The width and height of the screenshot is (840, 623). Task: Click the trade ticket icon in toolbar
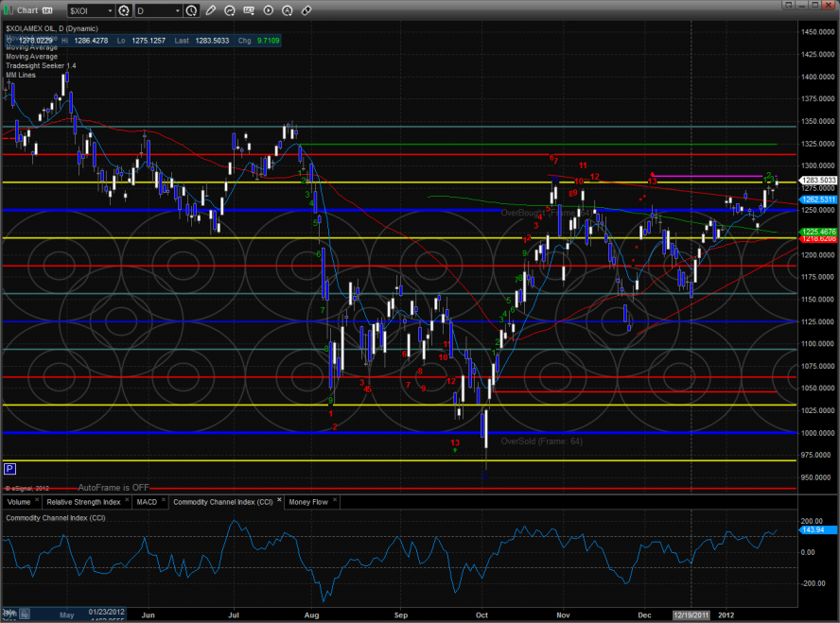[x=306, y=10]
